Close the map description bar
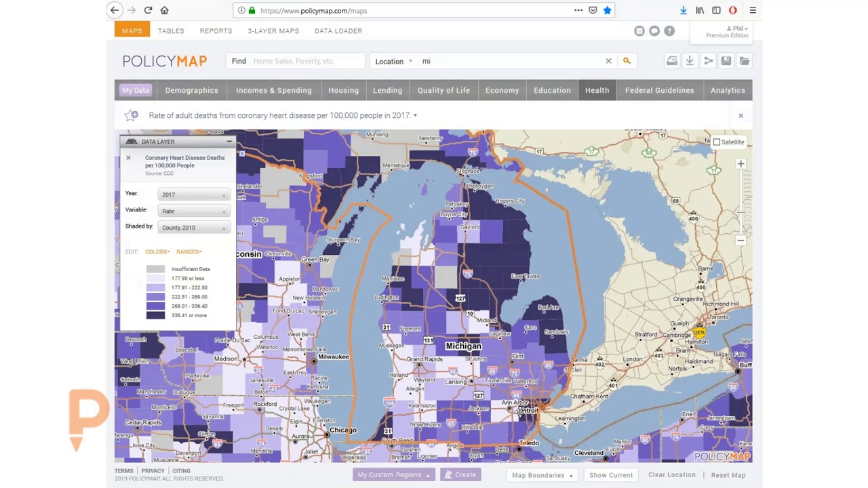This screenshot has width=868, height=488. pos(741,116)
